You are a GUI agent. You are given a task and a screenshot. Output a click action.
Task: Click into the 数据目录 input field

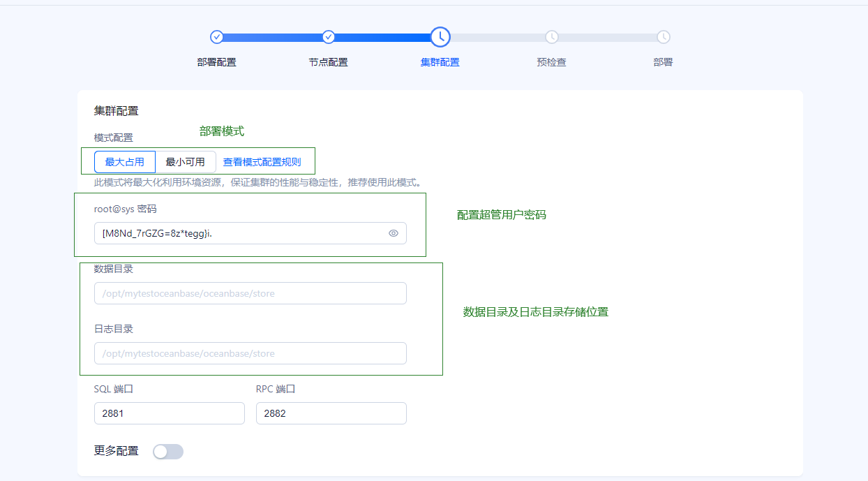click(x=250, y=293)
